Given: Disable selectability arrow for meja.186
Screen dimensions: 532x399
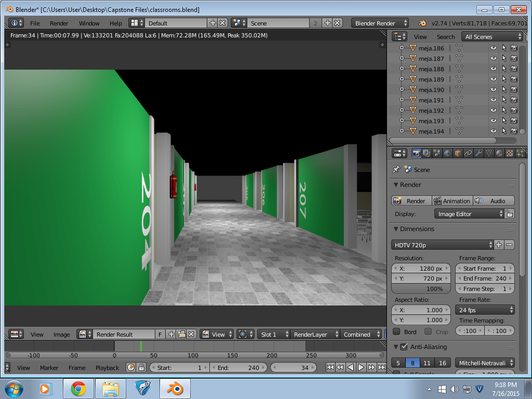Looking at the screenshot, I should point(503,48).
